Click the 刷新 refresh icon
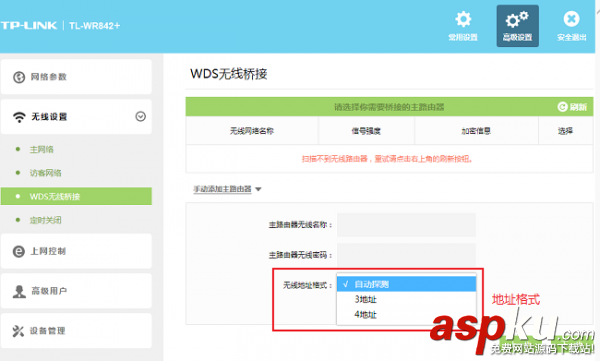The image size is (600, 361). click(x=562, y=107)
